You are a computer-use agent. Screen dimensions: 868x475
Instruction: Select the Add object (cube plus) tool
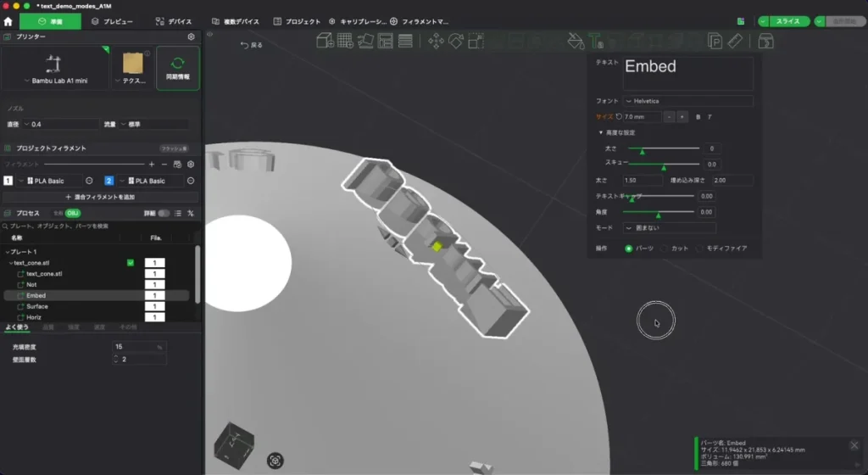tap(325, 41)
